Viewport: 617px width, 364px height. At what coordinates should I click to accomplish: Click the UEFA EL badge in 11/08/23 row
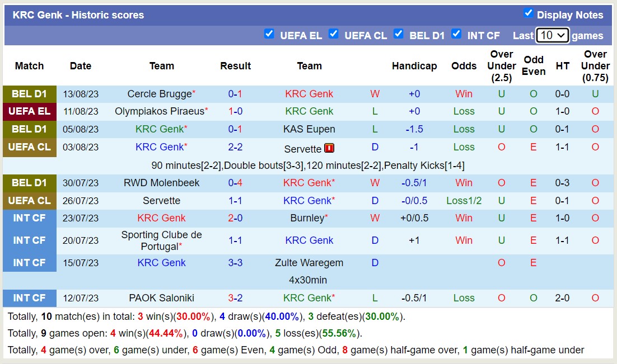[x=30, y=111]
